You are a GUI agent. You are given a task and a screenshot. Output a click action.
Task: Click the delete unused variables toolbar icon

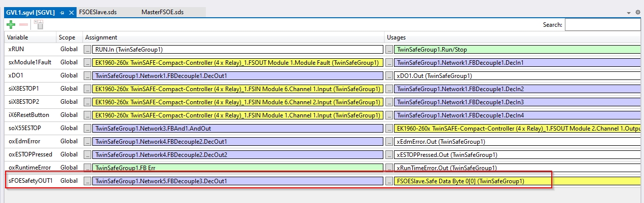[38, 24]
